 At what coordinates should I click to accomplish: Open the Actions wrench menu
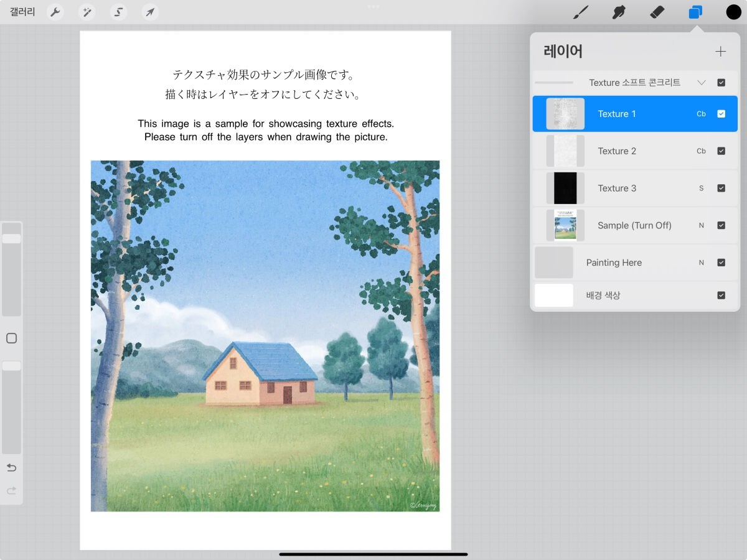click(x=55, y=12)
